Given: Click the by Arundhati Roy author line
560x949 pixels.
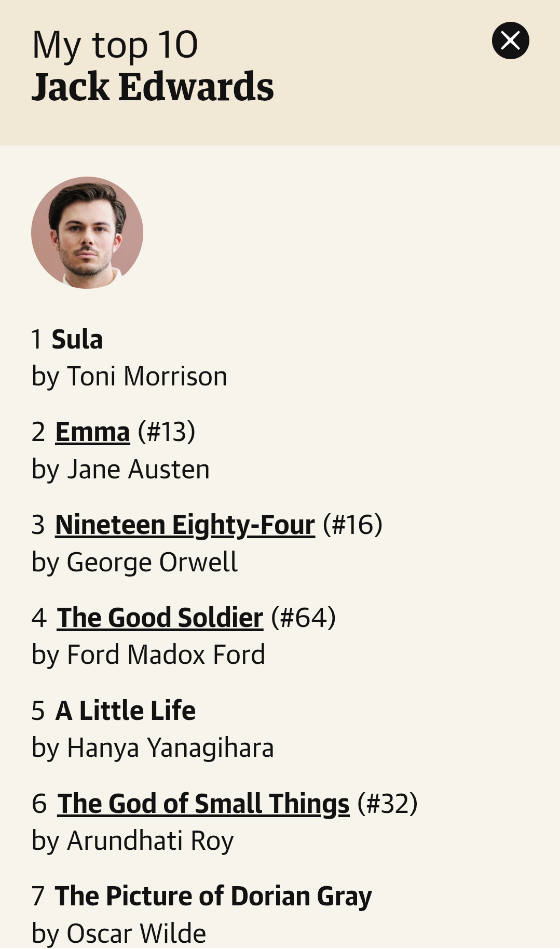Looking at the screenshot, I should point(132,841).
